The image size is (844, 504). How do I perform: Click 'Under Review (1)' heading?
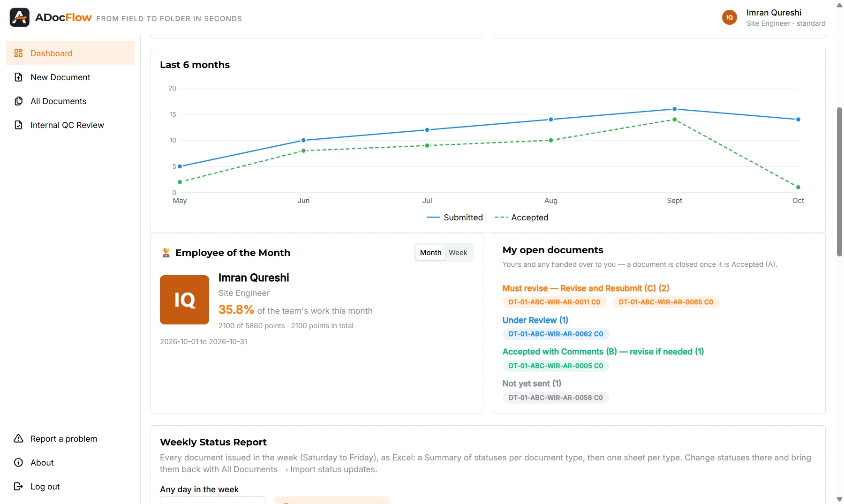535,320
